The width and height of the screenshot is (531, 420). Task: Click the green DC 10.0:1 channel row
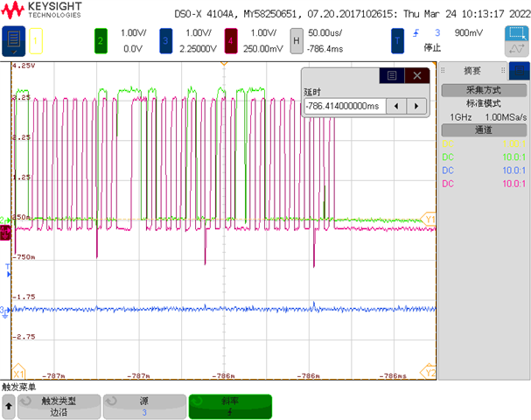pyautogui.click(x=484, y=157)
